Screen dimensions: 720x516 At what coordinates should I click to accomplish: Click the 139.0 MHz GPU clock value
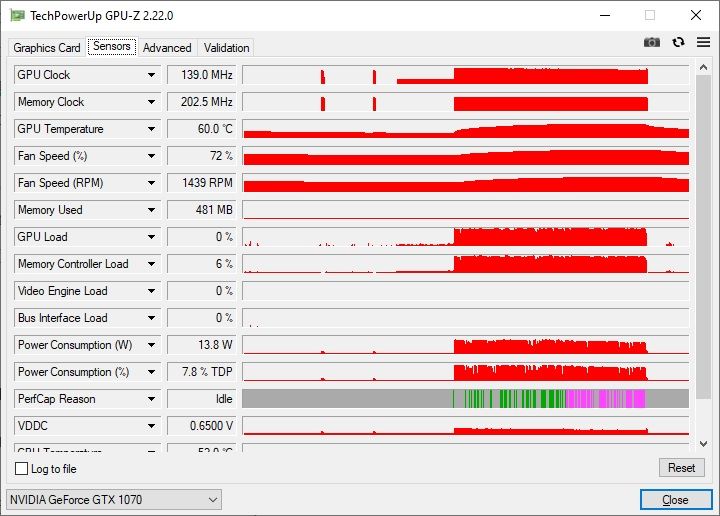(202, 75)
